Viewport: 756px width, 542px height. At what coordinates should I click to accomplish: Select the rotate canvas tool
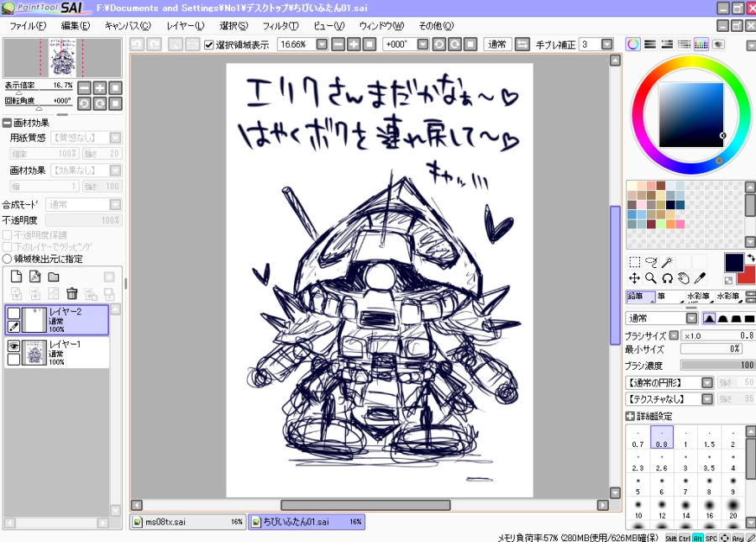click(x=667, y=278)
